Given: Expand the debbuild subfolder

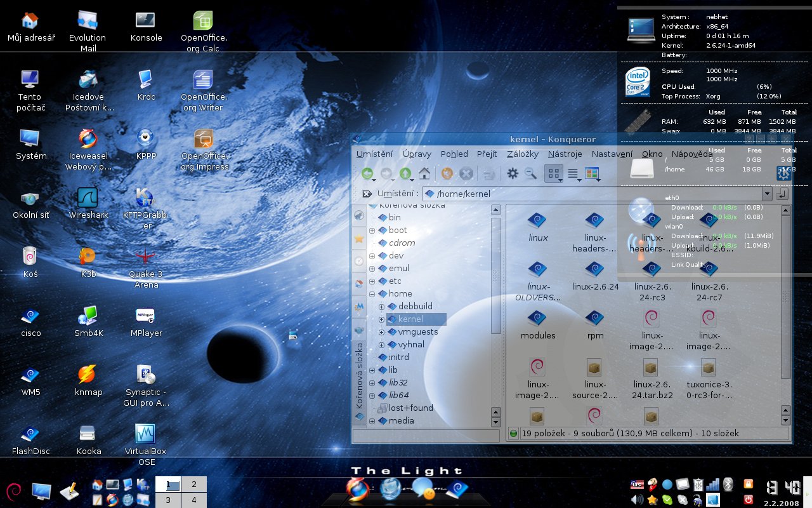Looking at the screenshot, I should pos(381,307).
